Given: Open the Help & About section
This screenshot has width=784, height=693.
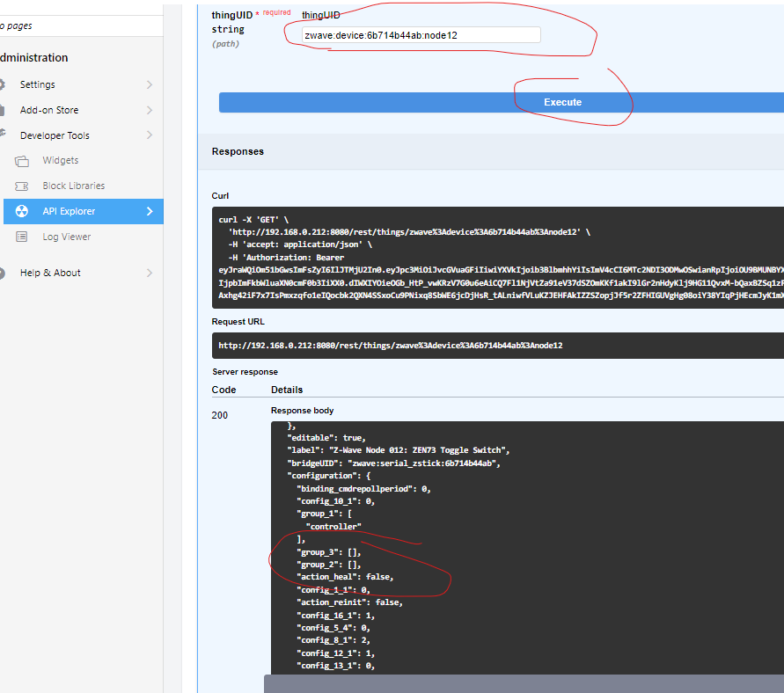Looking at the screenshot, I should (x=50, y=274).
